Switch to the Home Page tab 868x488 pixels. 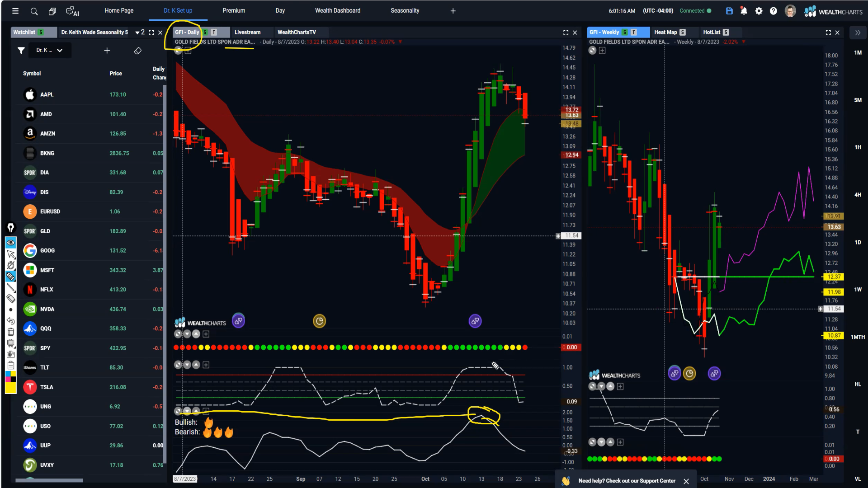click(x=119, y=10)
